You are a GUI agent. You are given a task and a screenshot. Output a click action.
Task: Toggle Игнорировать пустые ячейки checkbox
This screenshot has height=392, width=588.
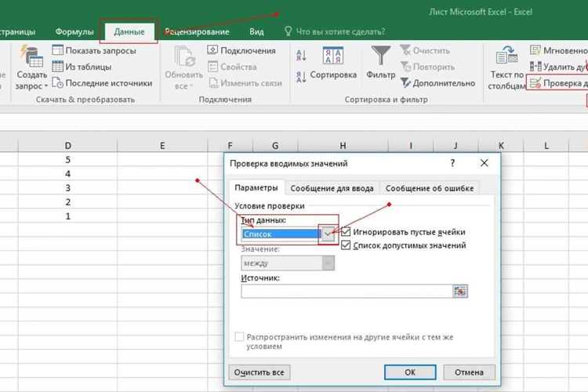(346, 232)
